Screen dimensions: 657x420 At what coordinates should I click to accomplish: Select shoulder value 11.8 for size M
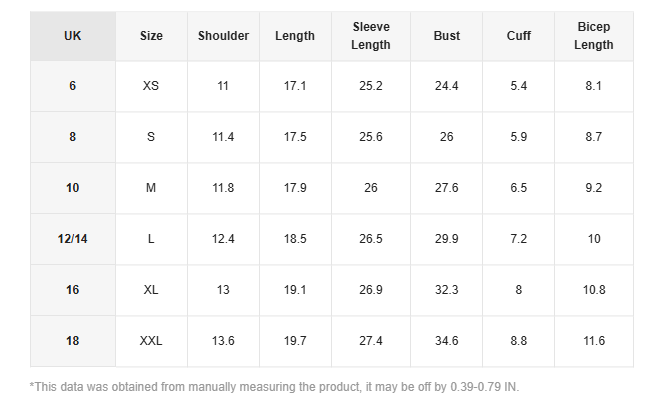tap(223, 188)
